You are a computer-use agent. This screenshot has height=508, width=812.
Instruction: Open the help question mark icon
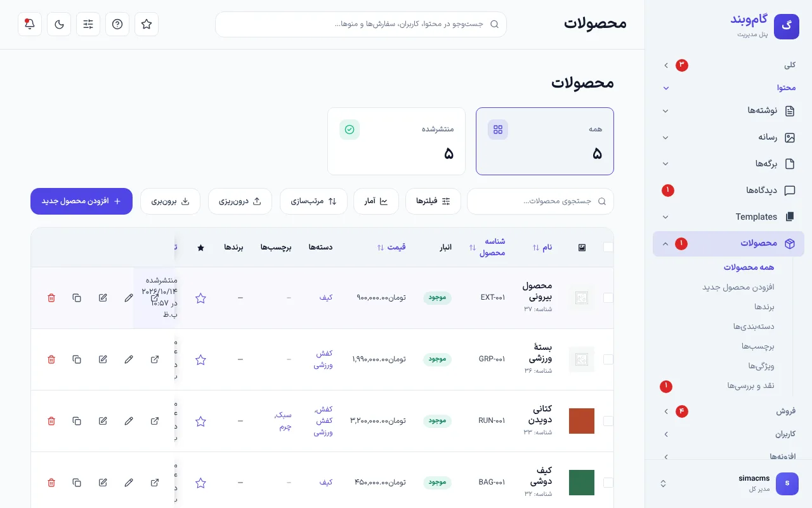pyautogui.click(x=117, y=24)
